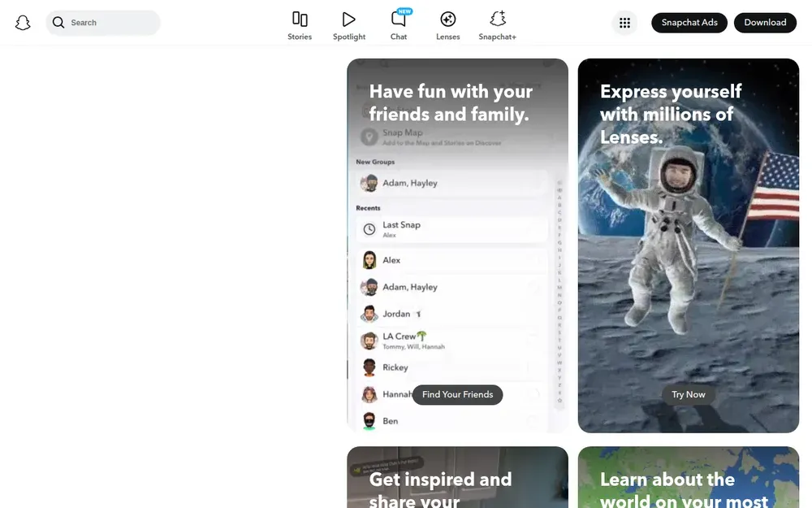Click the 'Jordan' name text
Viewport: 812px width, 508px height.
click(x=396, y=314)
